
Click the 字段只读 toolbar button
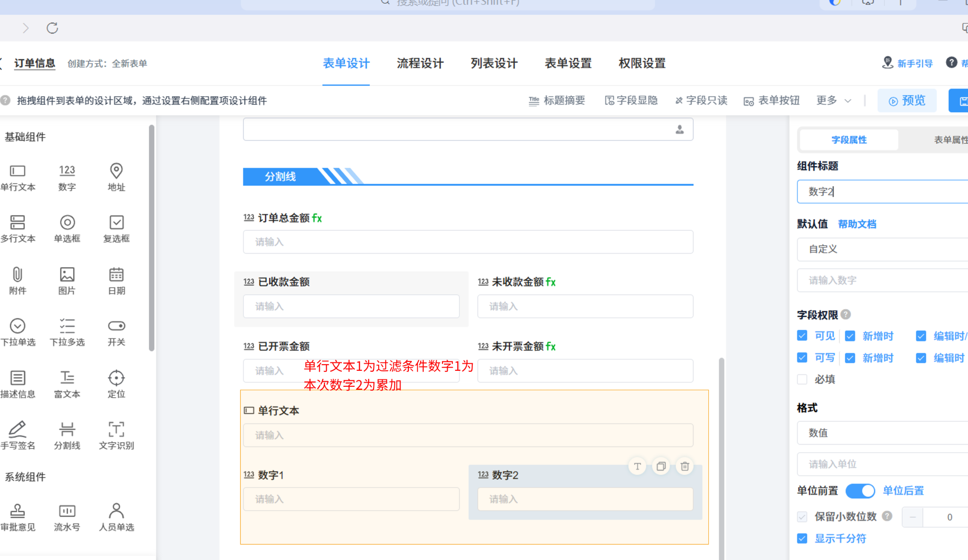click(x=701, y=100)
